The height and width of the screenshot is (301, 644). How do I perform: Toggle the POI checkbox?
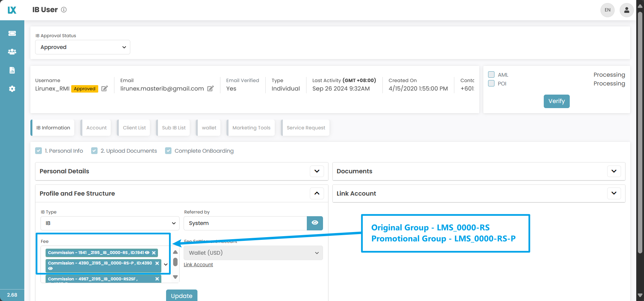pos(491,83)
